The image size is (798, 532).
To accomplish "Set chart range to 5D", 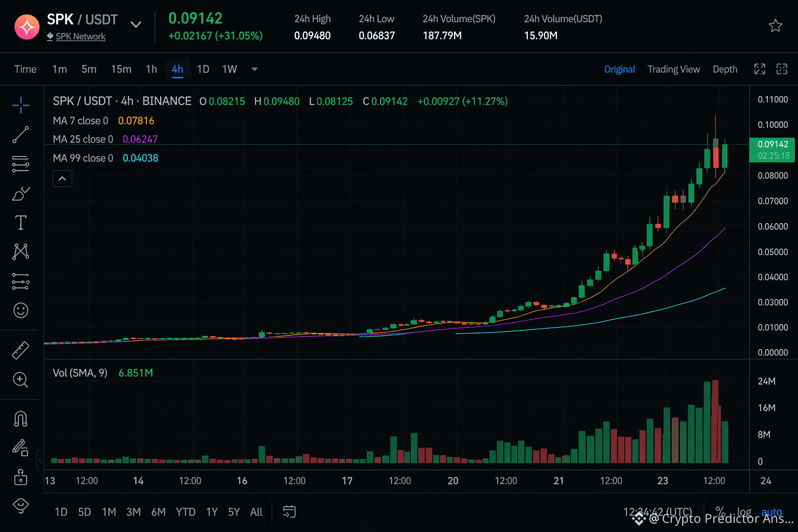I will pos(85,512).
